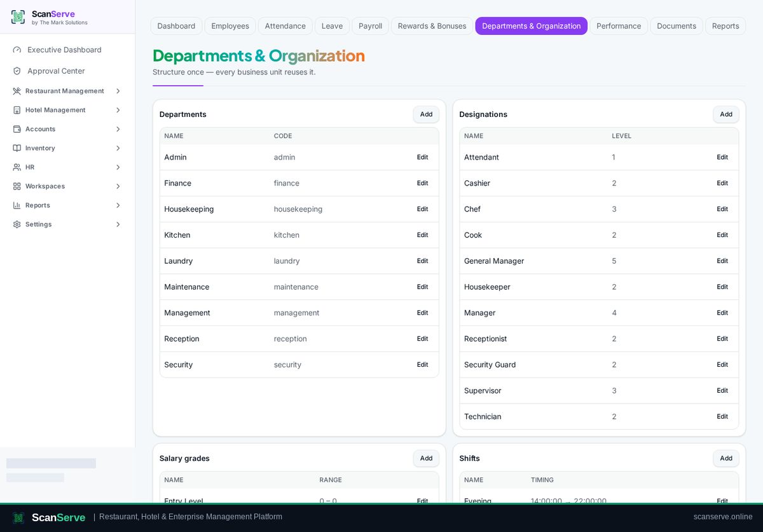763x532 pixels.
Task: Open the Employees tab
Action: click(230, 26)
